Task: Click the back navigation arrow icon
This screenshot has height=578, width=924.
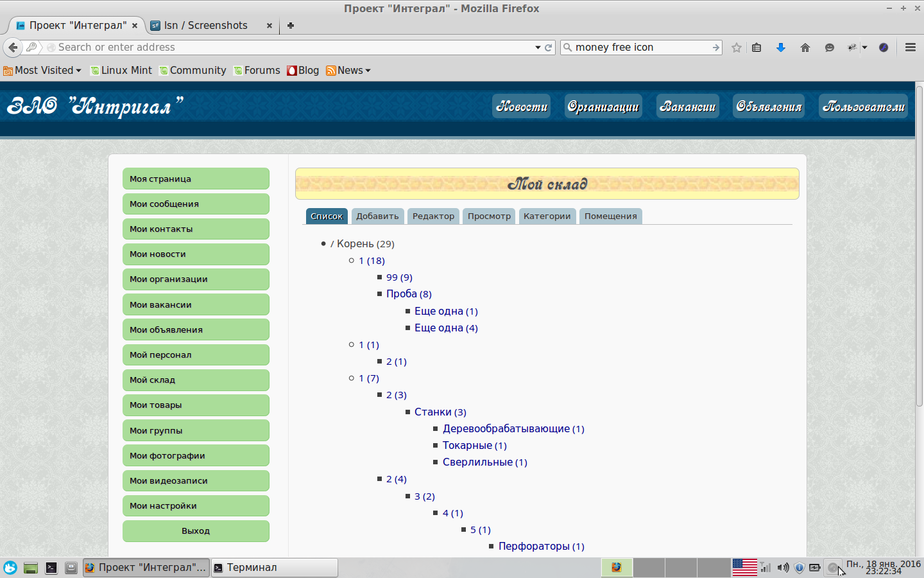Action: [x=13, y=47]
